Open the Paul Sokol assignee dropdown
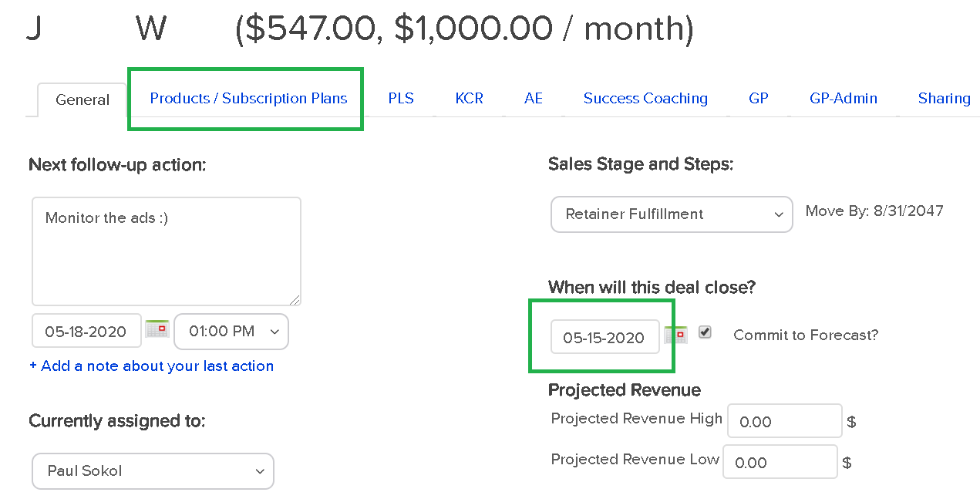Image resolution: width=980 pixels, height=499 pixels. [153, 470]
